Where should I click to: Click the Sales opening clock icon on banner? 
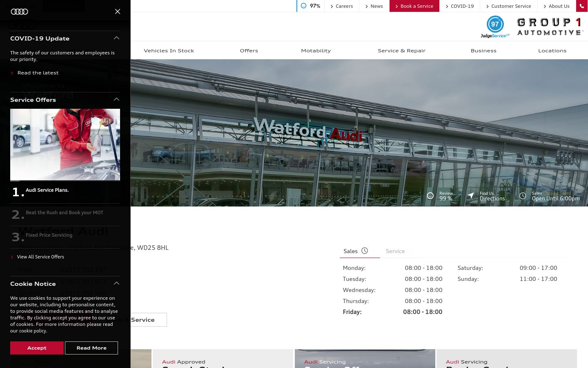click(x=523, y=196)
